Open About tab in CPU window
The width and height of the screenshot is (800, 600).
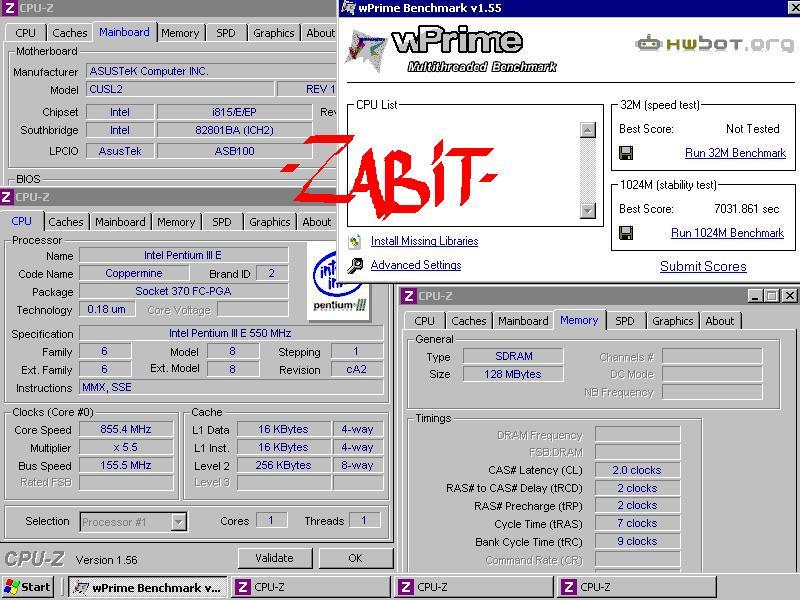coord(316,222)
